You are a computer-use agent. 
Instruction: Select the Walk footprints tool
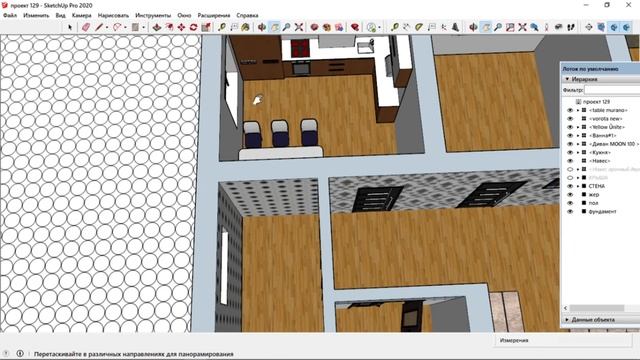point(571,27)
